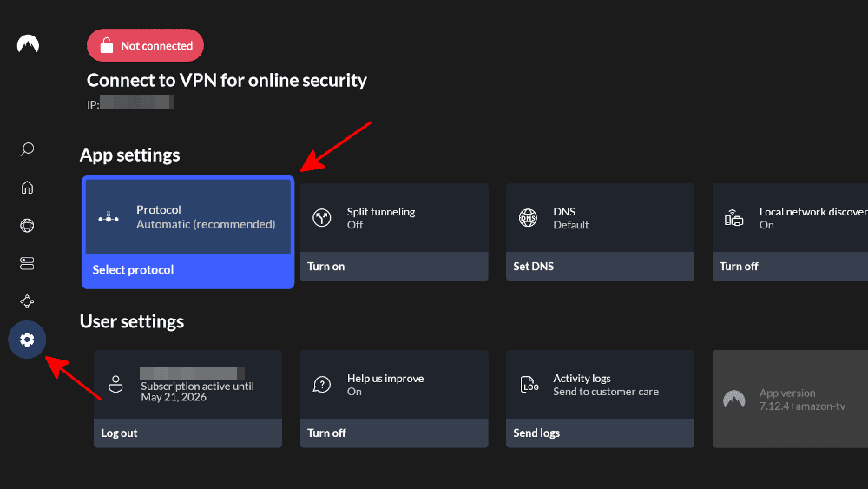
Task: Select the App version card
Action: point(790,399)
